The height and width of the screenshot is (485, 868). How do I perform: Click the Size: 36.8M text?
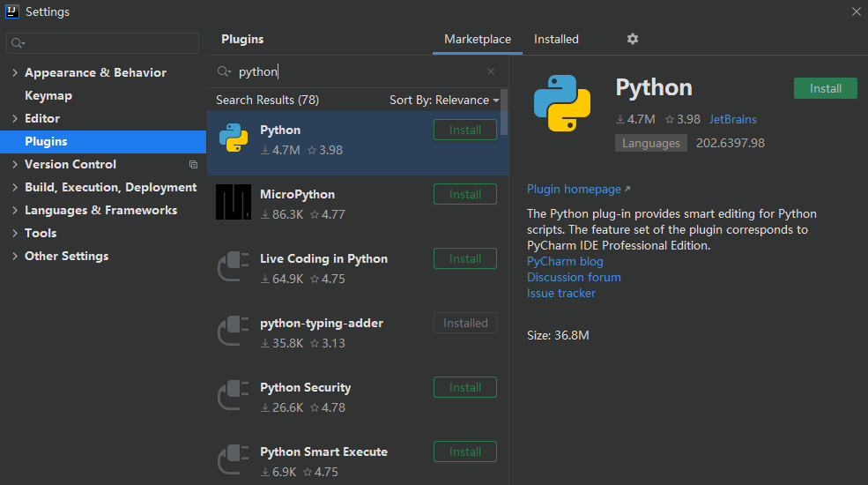pos(558,335)
